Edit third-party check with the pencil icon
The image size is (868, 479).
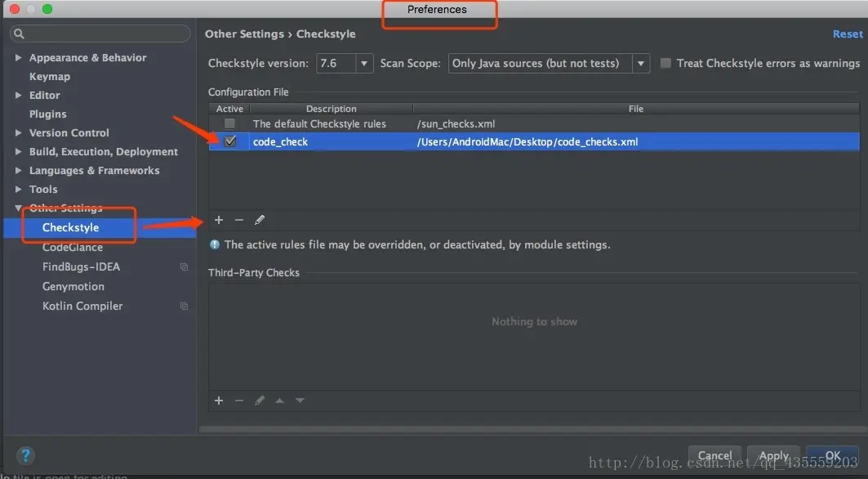tap(259, 401)
